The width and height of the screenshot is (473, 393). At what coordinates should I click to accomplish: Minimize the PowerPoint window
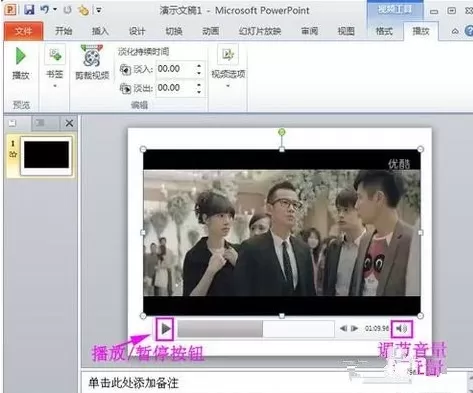(x=434, y=12)
